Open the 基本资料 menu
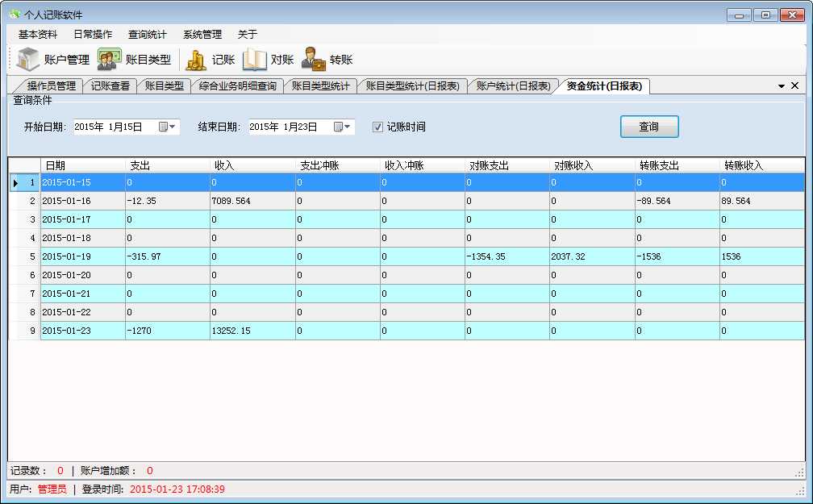The image size is (813, 504). coord(38,34)
